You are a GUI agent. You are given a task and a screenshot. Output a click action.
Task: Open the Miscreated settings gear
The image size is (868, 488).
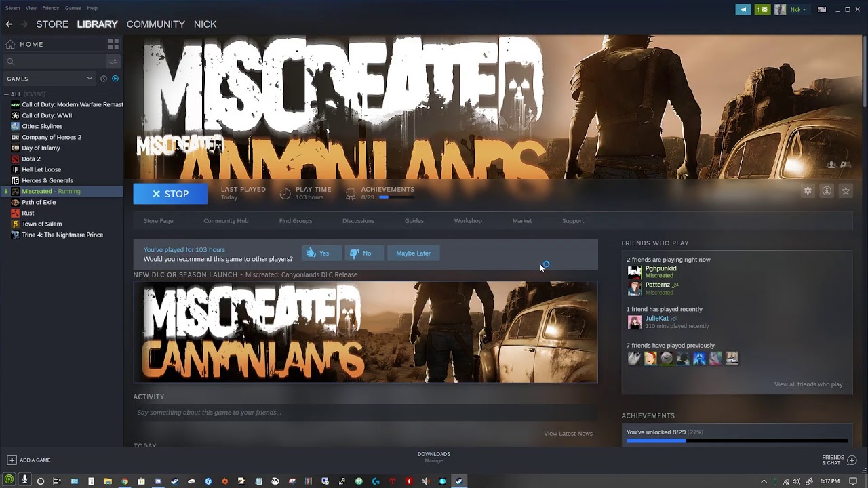click(x=808, y=191)
